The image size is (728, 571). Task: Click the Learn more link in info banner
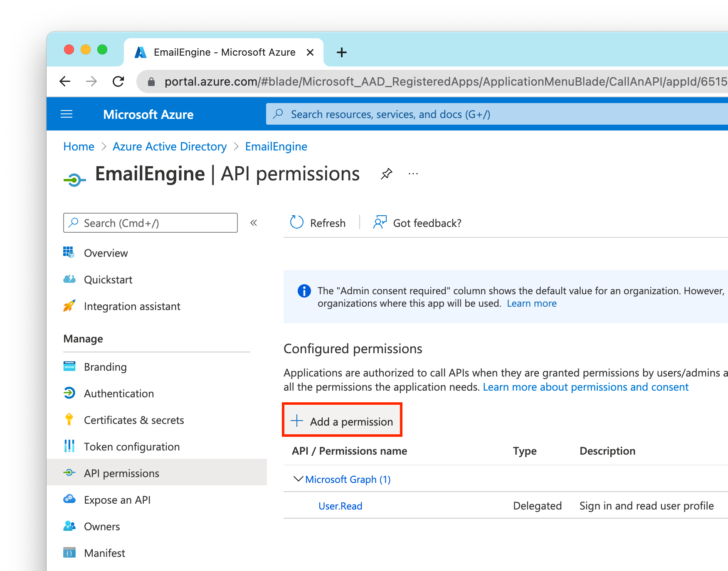click(531, 303)
